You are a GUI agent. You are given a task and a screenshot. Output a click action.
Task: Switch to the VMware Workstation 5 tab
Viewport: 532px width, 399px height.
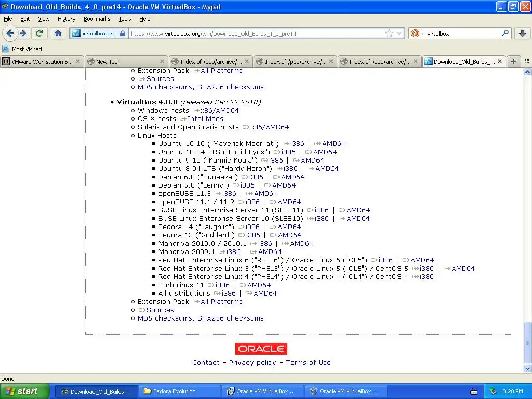(42, 61)
